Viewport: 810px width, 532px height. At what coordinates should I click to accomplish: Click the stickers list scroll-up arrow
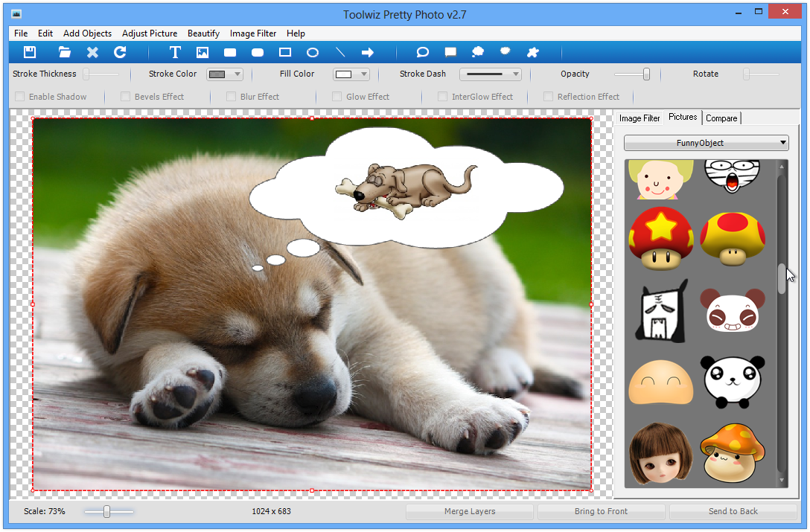pyautogui.click(x=782, y=167)
